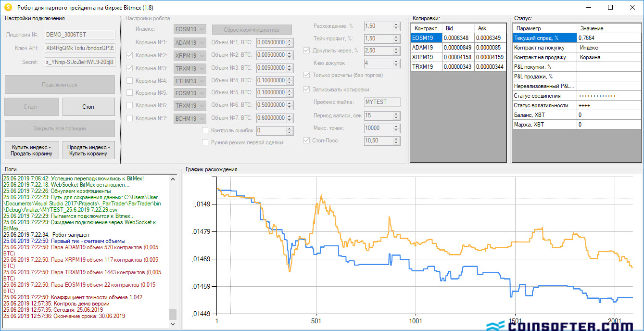644x331 pixels.
Task: Select the XRPM19 row in Котировки table
Action: [458, 57]
